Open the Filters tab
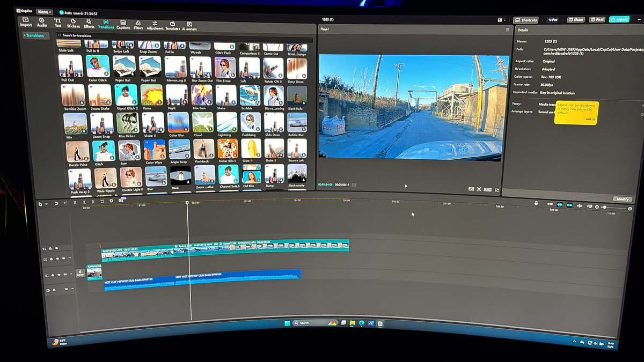 click(x=138, y=25)
